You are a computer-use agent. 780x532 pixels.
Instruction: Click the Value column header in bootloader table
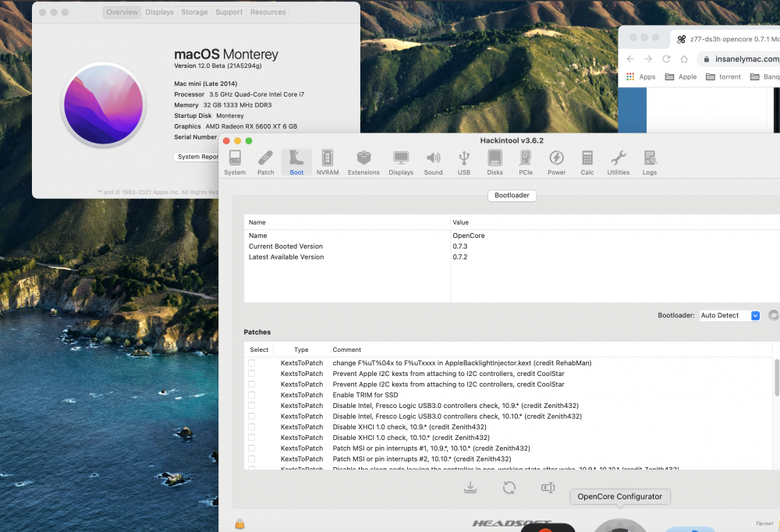pos(615,222)
